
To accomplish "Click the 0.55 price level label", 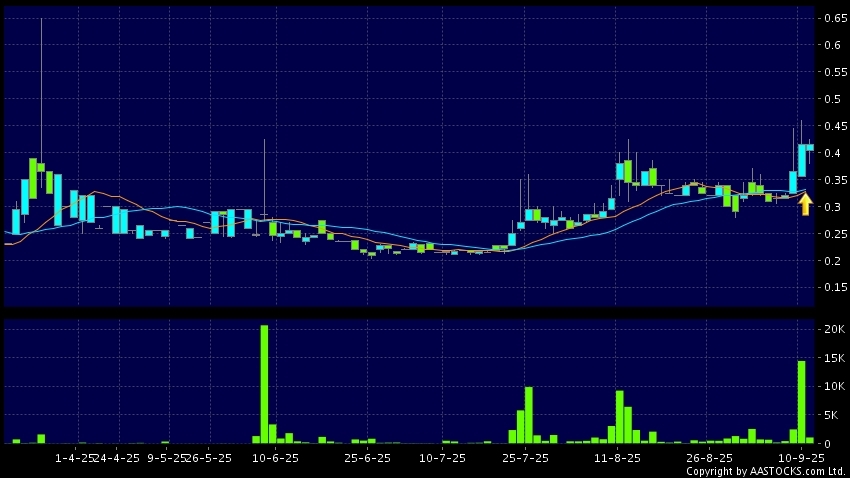I will pos(835,72).
